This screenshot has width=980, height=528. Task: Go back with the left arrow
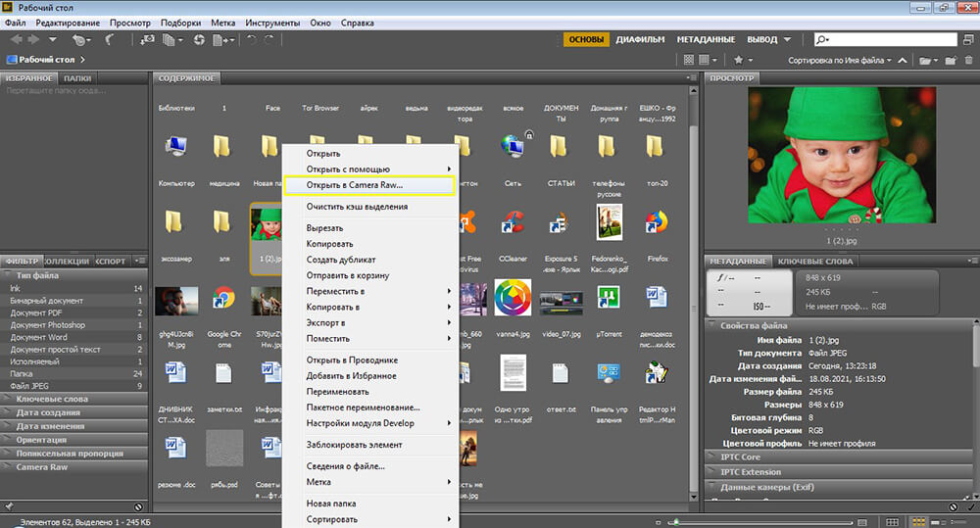[x=17, y=39]
